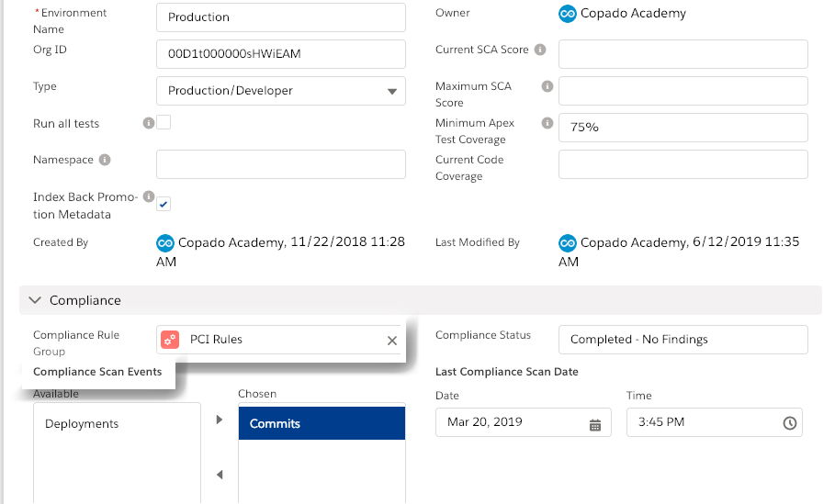This screenshot has height=504, width=835.
Task: Click the date field Mar 20, 2019
Action: pyautogui.click(x=523, y=422)
